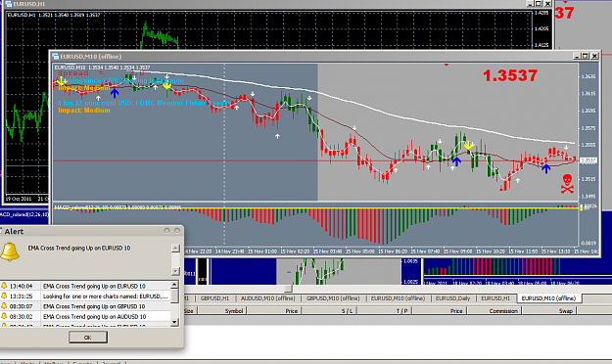The width and height of the screenshot is (612, 364).
Task: Open the inactive EURUSD,M10 (offline) tab before EURUSD,Daily
Action: click(x=398, y=298)
